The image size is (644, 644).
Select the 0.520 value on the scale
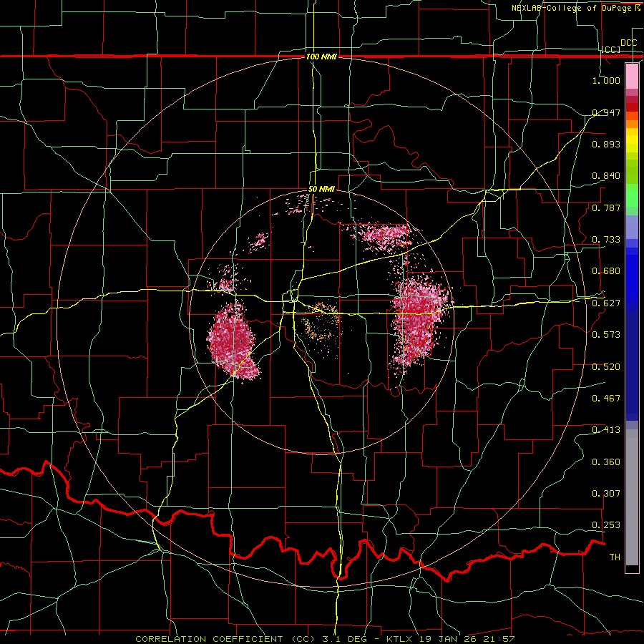(x=606, y=366)
